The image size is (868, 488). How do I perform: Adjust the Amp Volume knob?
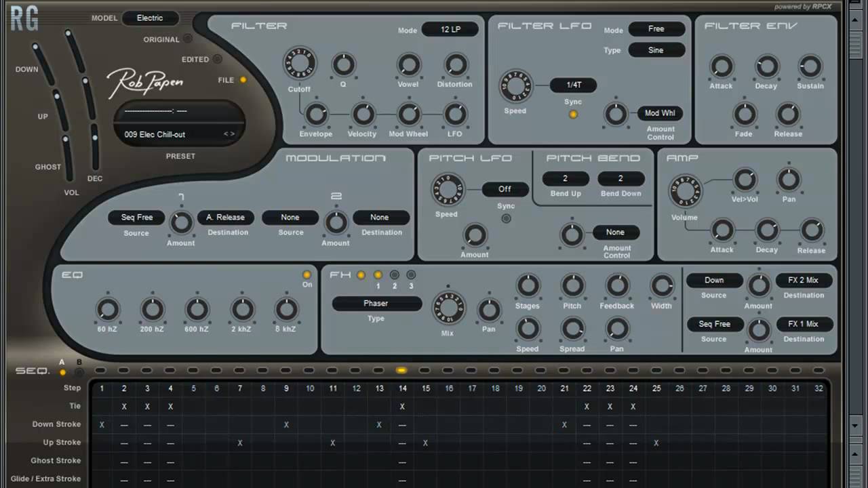685,191
